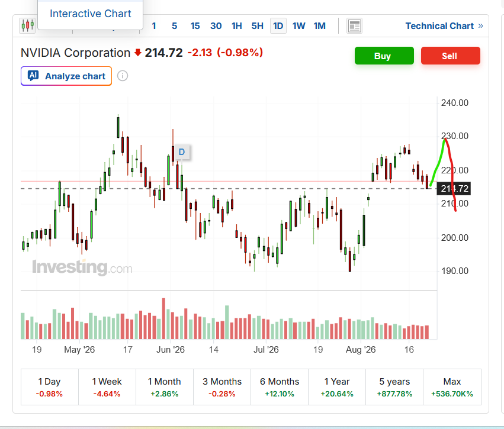Select the 15 minute interval
This screenshot has height=429, width=504.
coord(195,25)
